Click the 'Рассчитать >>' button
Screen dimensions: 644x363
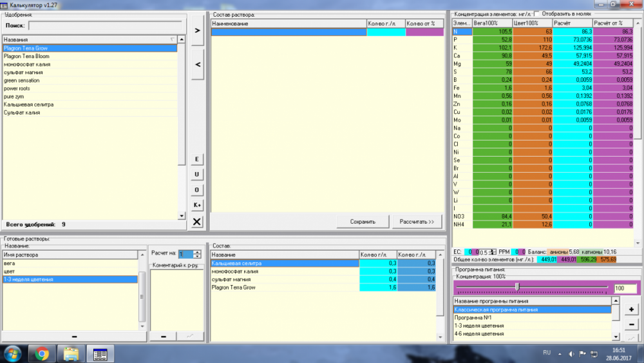coord(417,222)
